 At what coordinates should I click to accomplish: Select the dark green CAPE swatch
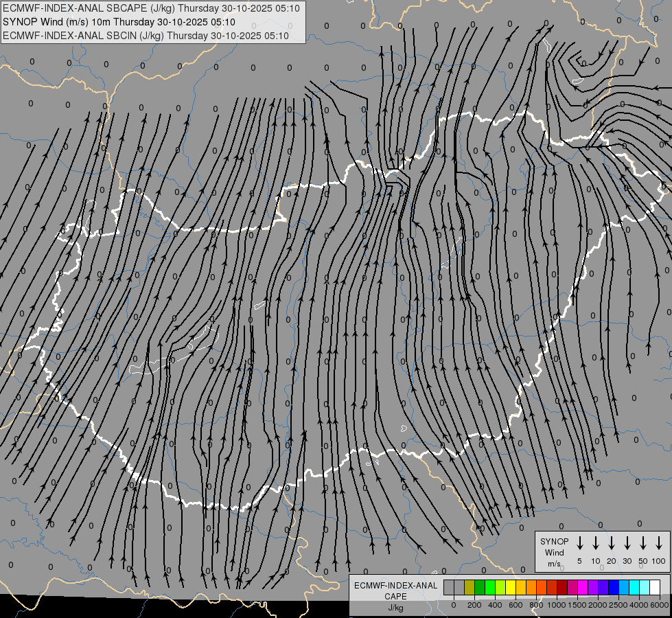(x=480, y=587)
